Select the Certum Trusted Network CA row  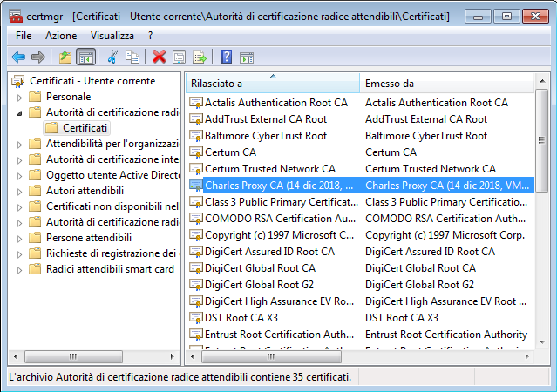tap(360, 169)
